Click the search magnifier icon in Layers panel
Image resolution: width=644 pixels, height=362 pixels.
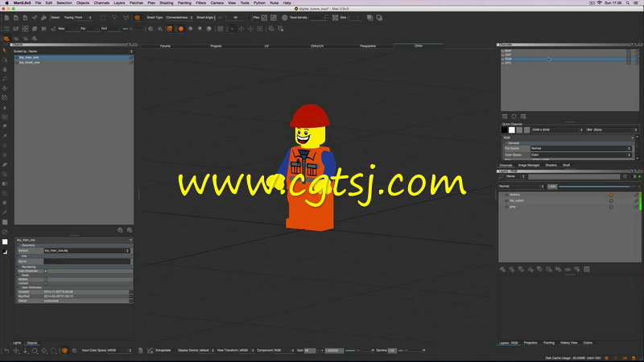tap(501, 176)
